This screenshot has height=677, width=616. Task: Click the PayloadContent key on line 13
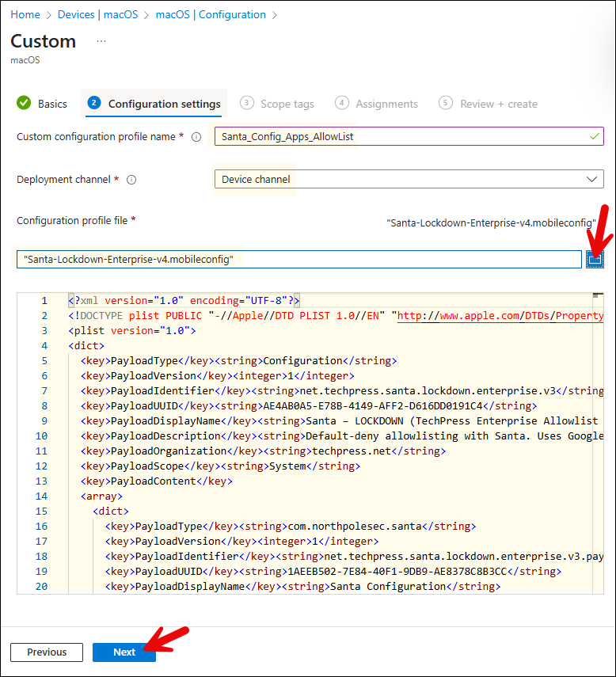(156, 481)
